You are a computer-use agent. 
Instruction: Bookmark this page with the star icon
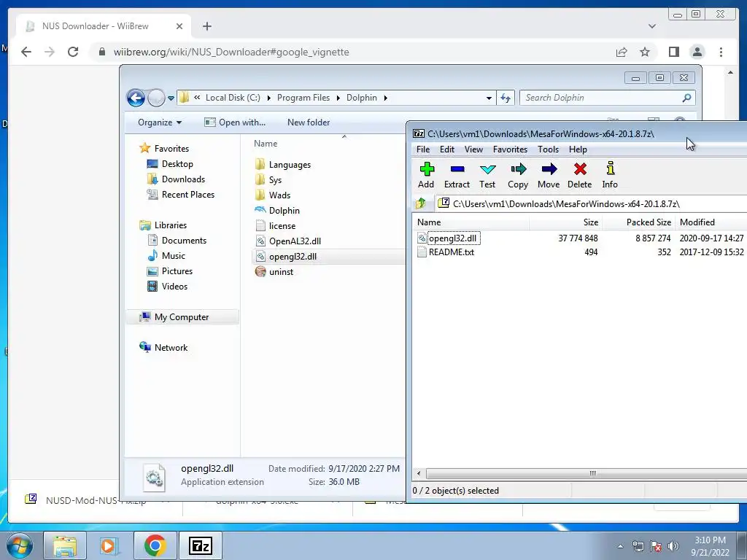click(x=645, y=52)
